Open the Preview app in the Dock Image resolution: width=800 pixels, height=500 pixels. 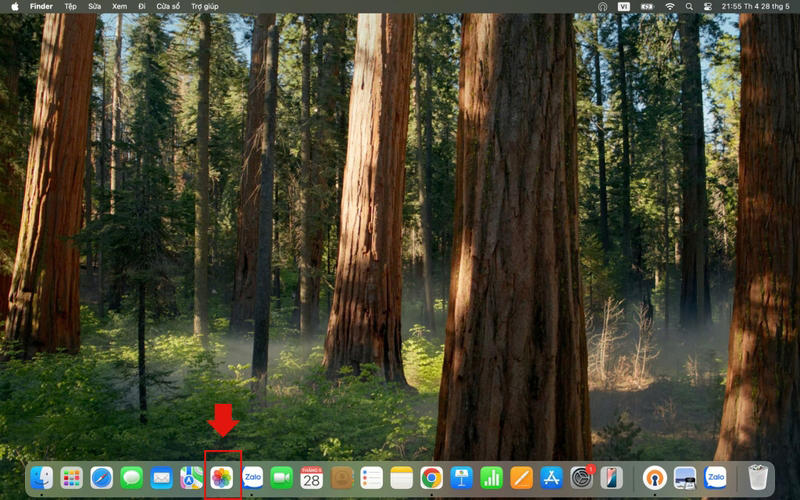(685, 478)
